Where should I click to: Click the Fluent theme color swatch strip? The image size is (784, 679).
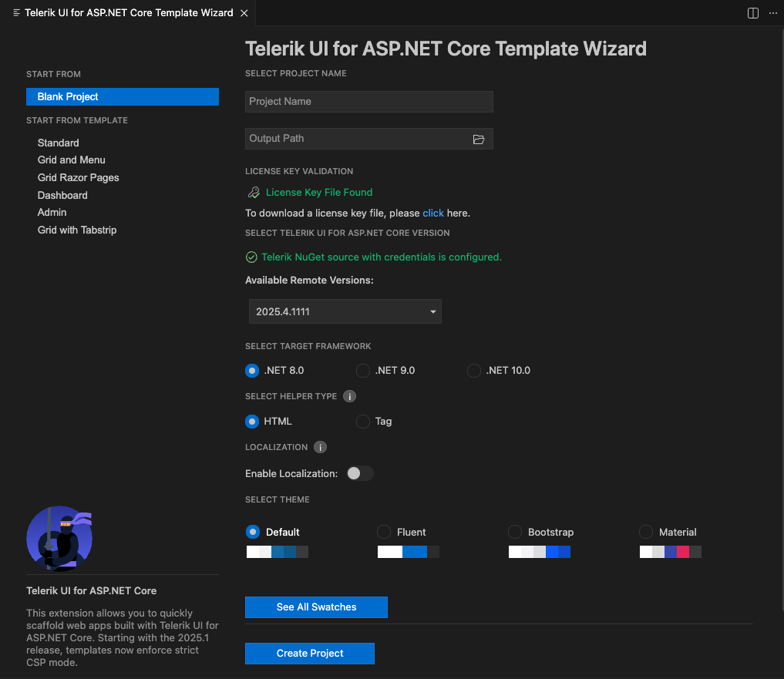[409, 552]
